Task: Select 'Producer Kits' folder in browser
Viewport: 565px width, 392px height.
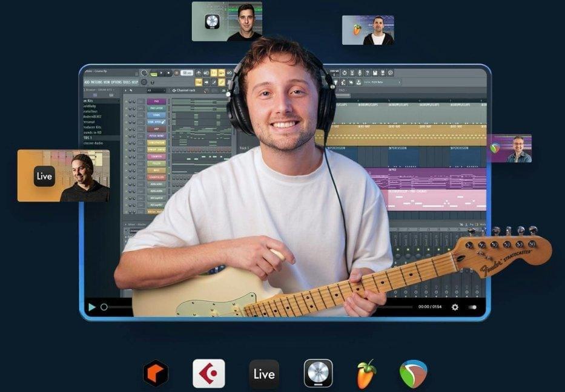Action: [x=92, y=127]
